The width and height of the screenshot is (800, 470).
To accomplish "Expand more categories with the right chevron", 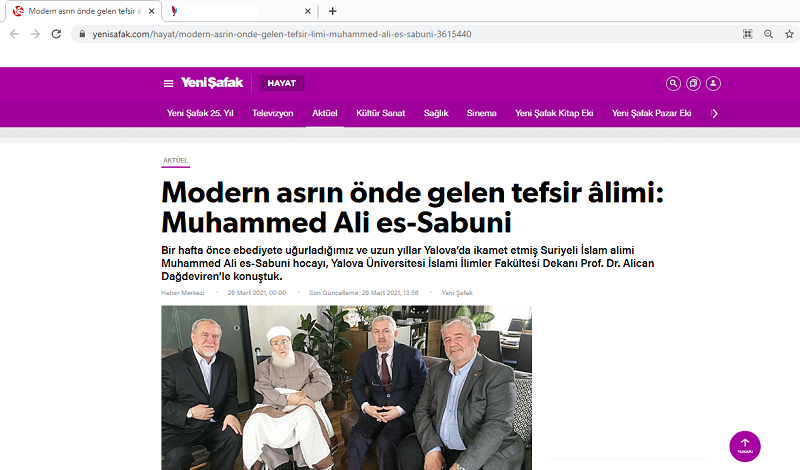I will point(714,113).
